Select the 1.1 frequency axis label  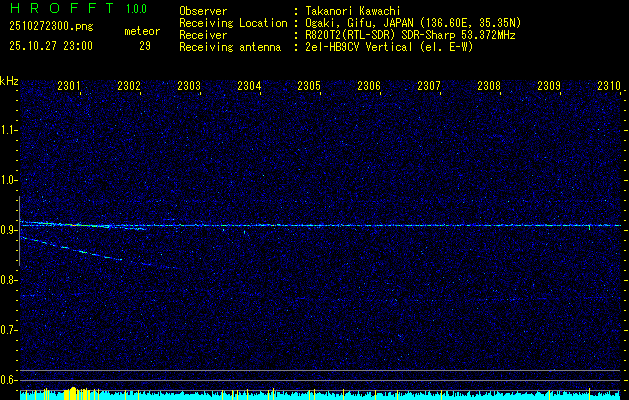[x=9, y=130]
